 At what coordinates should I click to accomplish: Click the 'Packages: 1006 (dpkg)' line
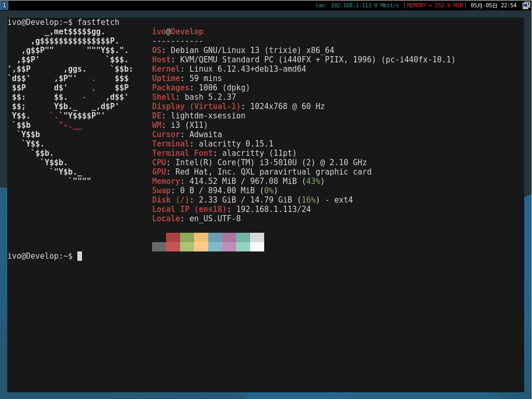click(201, 88)
